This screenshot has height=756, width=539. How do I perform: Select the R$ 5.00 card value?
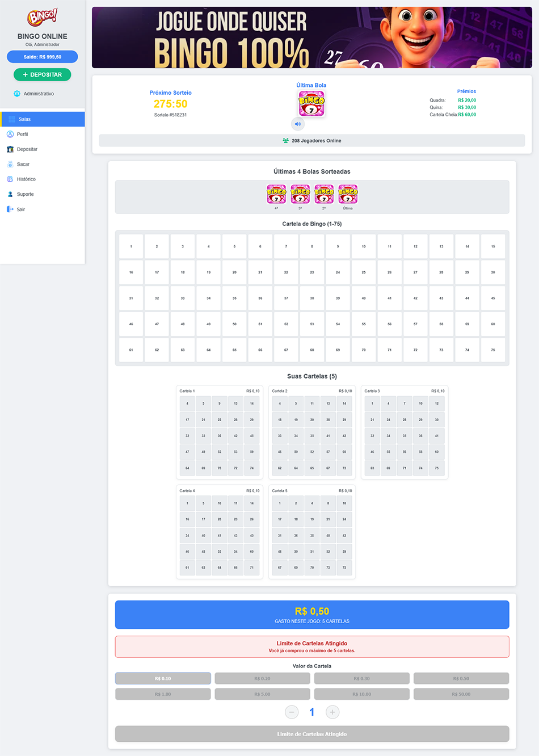(x=262, y=694)
